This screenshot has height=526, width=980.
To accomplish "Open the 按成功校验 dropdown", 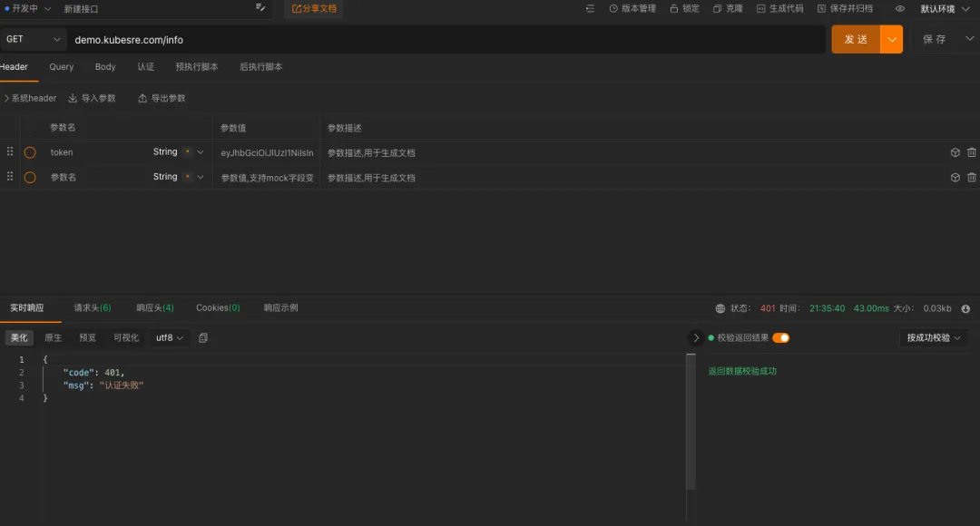I will pyautogui.click(x=933, y=338).
